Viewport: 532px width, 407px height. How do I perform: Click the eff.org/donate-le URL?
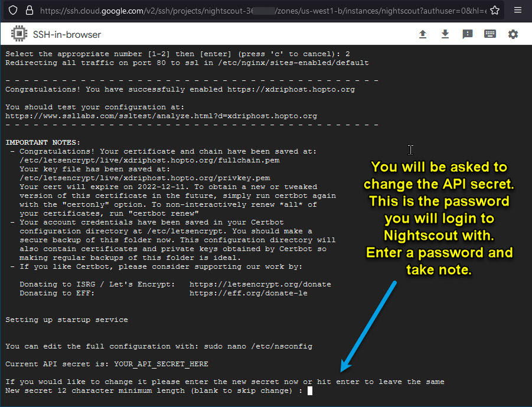click(x=248, y=293)
